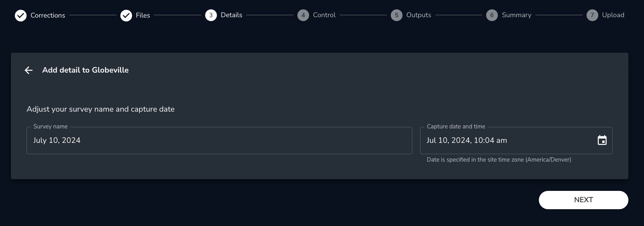
Task: Jump to the Files step label
Action: pyautogui.click(x=143, y=16)
